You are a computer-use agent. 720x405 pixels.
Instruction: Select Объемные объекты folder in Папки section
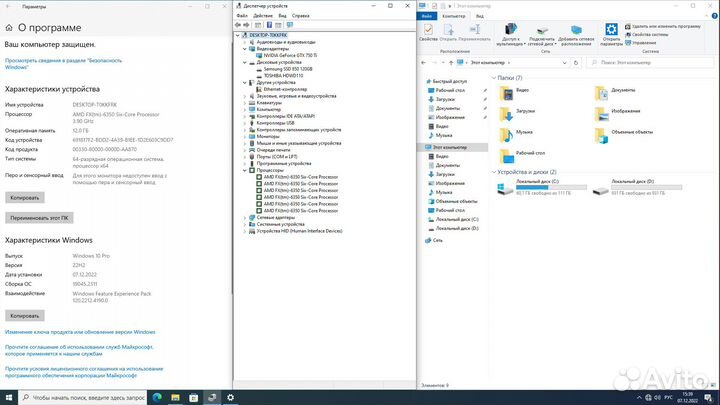pyautogui.click(x=624, y=135)
